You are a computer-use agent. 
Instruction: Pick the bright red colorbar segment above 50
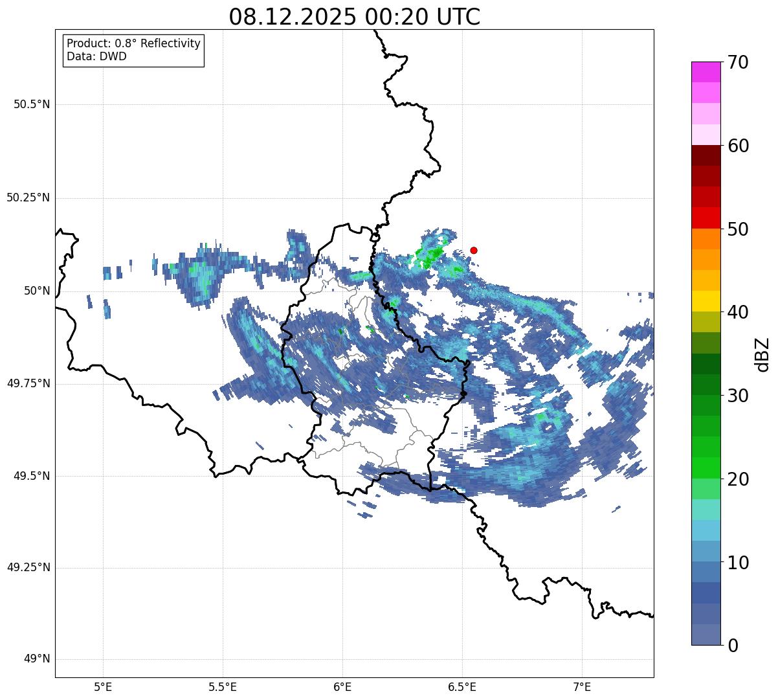point(706,218)
